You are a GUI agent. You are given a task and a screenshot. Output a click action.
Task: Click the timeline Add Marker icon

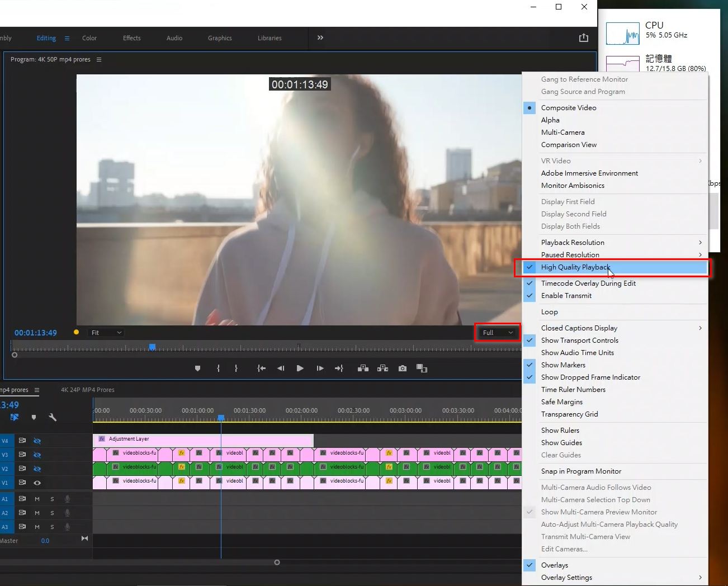click(34, 417)
